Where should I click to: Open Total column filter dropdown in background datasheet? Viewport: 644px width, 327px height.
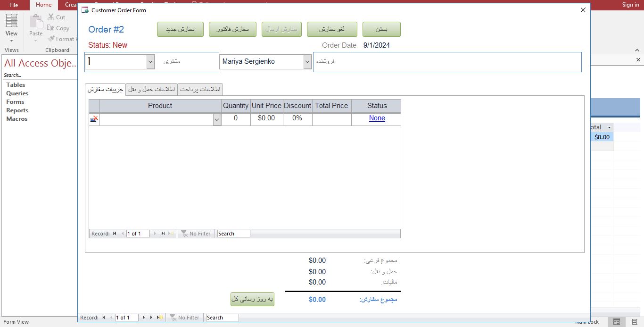(609, 127)
